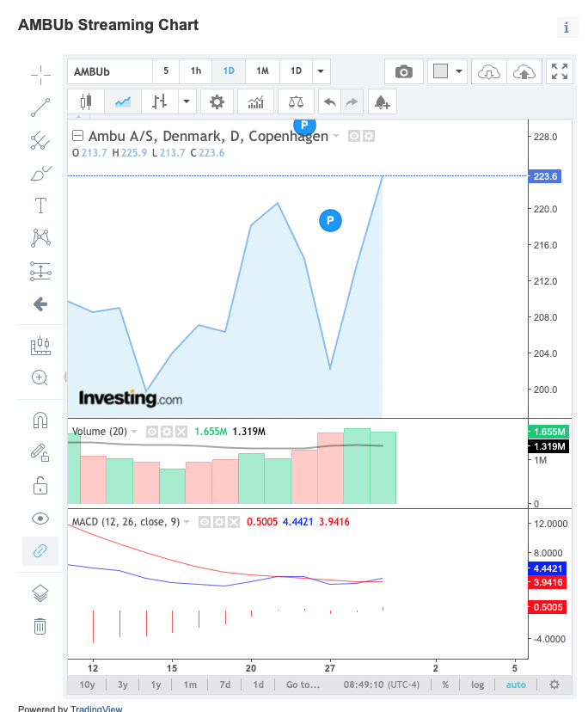Enter fullscreen mode via expand arrows icon
The height and width of the screenshot is (712, 588).
(560, 71)
